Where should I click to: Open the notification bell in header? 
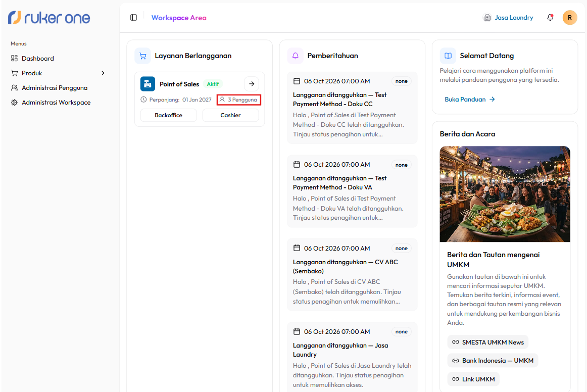point(550,18)
